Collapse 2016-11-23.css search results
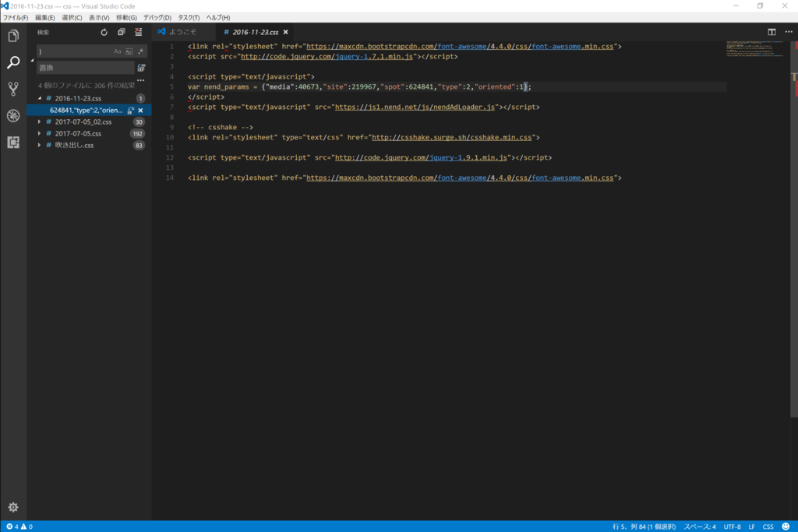 point(40,98)
